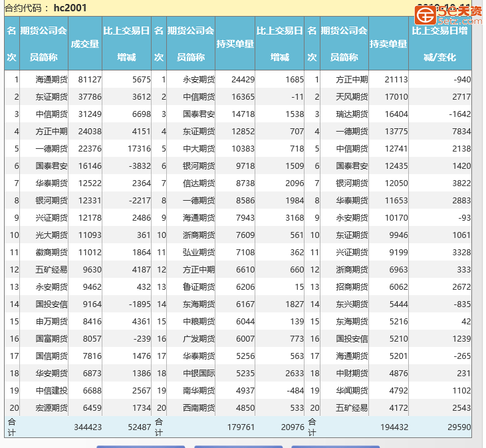
Task: Click short change value -1642
Action: pos(460,114)
